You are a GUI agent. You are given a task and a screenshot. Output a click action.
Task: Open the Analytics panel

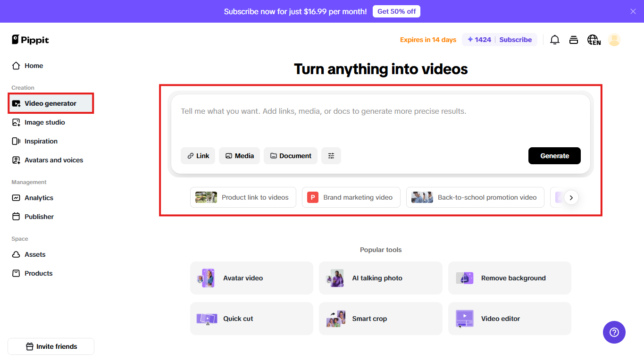(39, 197)
